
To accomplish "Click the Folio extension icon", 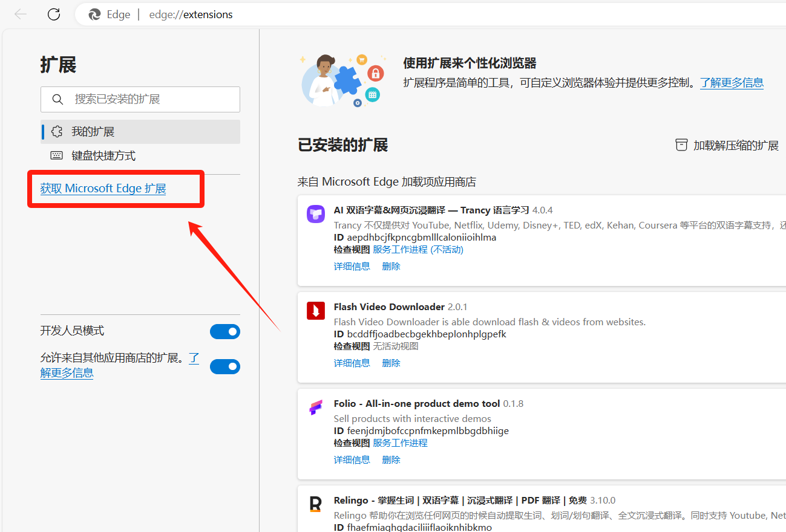I will (x=315, y=408).
